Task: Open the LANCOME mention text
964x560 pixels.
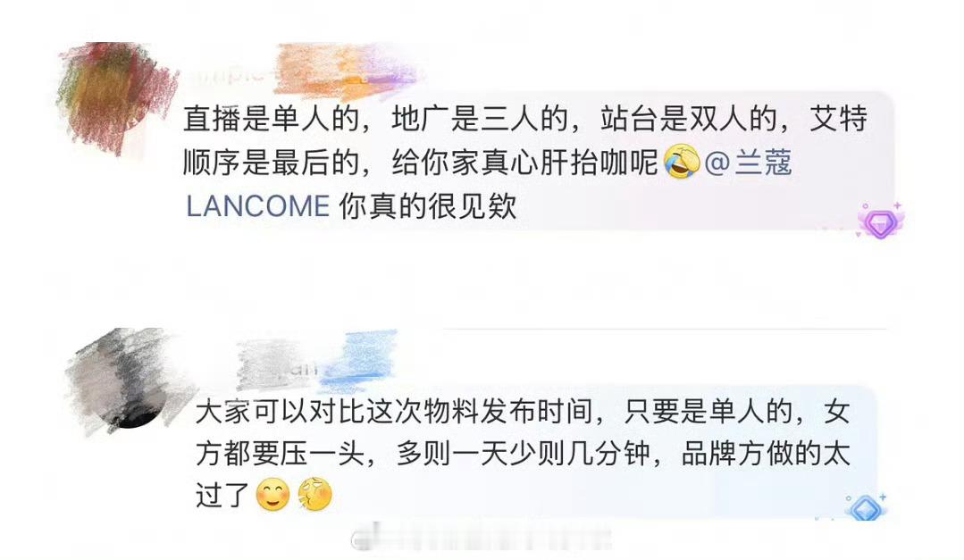Action: tap(257, 206)
